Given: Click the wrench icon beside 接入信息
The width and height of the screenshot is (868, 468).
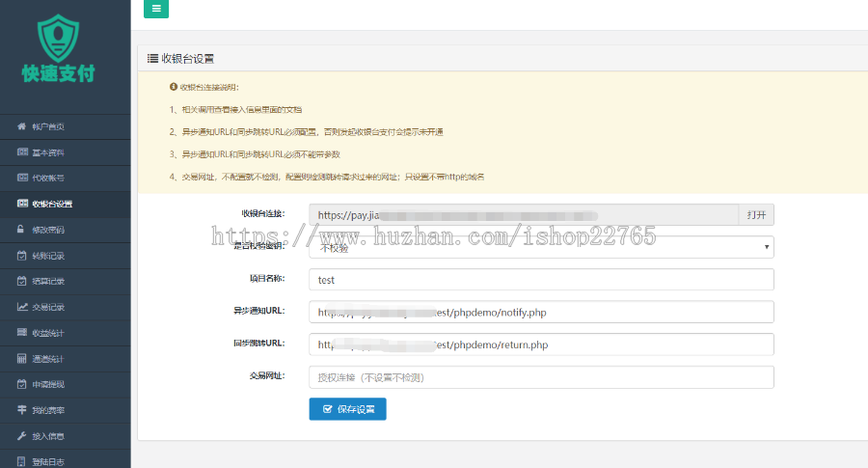Looking at the screenshot, I should tap(21, 436).
